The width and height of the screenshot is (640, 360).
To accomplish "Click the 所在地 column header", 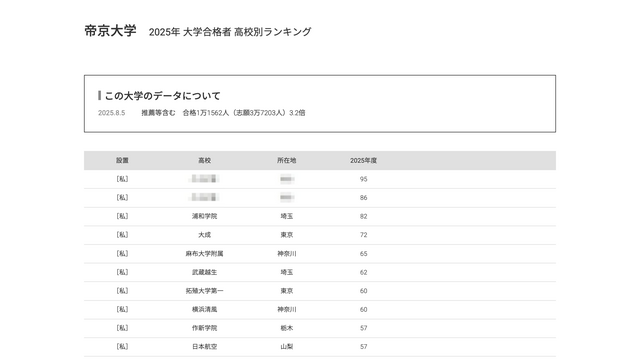I will pos(287,160).
